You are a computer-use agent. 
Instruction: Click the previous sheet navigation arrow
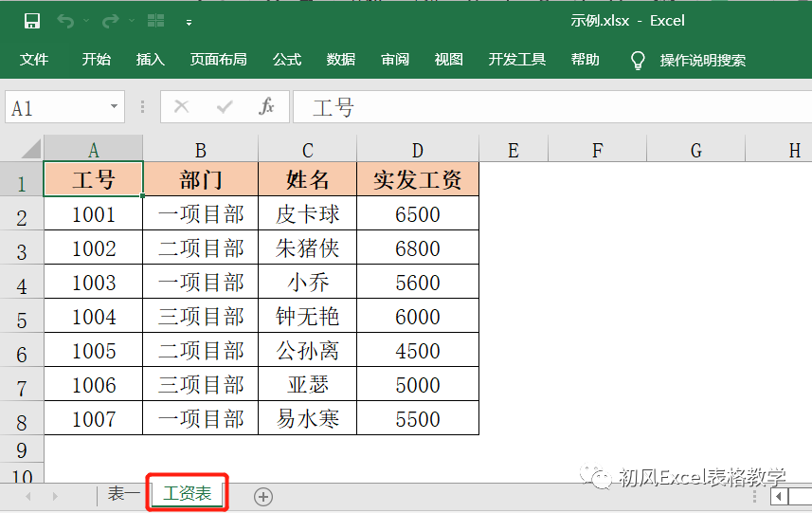(x=28, y=497)
